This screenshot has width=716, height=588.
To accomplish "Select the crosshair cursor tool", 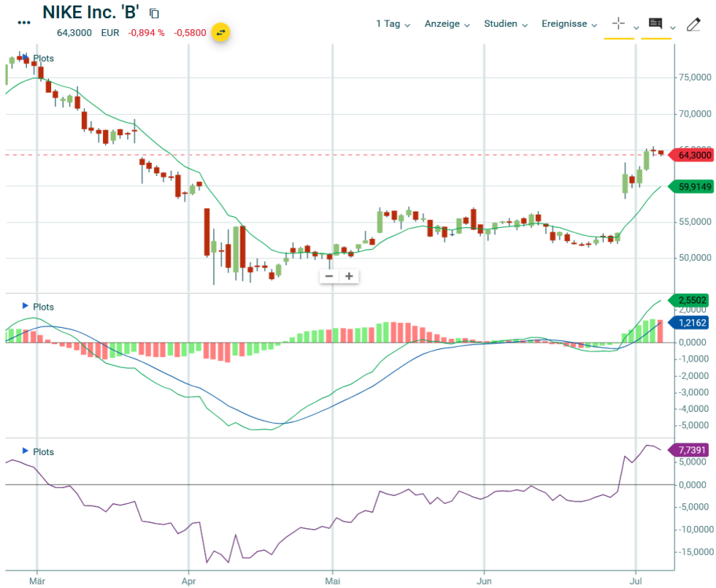I will click(x=619, y=24).
